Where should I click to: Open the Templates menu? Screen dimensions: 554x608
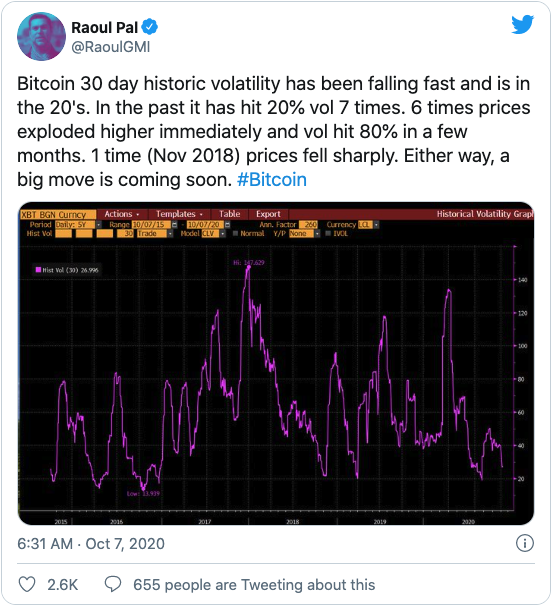point(179,214)
